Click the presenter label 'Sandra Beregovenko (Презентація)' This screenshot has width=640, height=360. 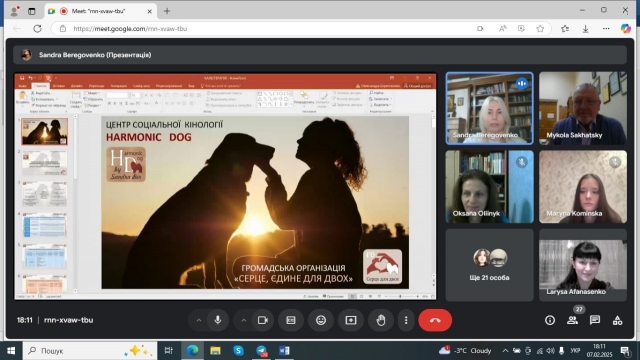95,55
